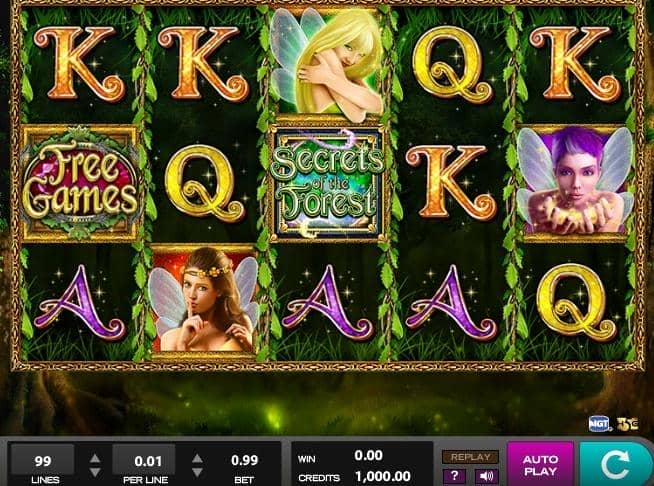The image size is (654, 486).
Task: Click the Replay button
Action: tap(470, 457)
